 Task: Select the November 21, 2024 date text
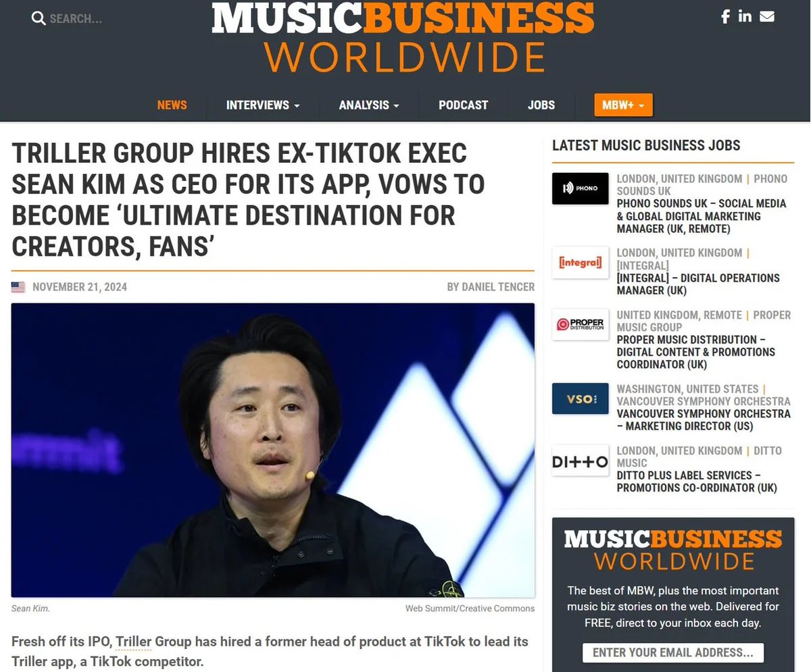(x=80, y=287)
